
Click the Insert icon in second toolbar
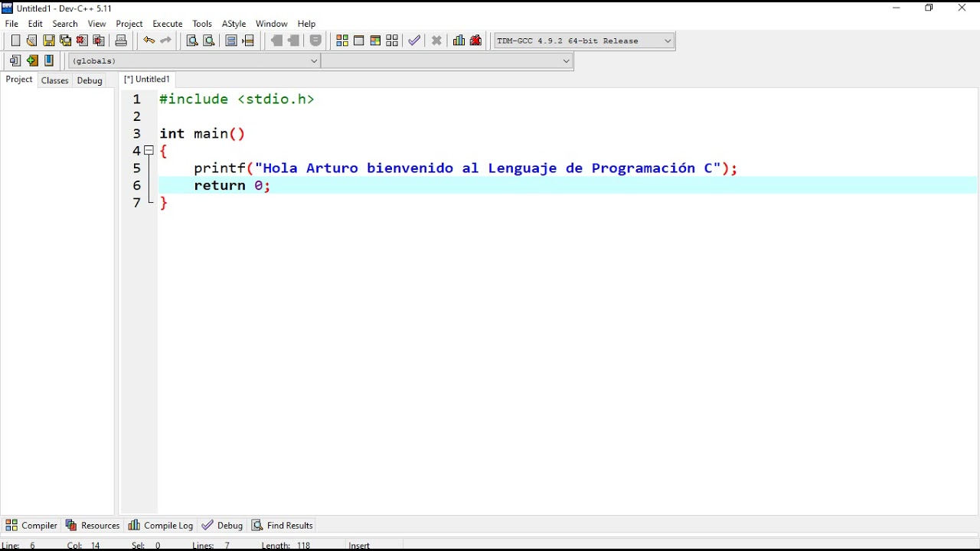15,60
